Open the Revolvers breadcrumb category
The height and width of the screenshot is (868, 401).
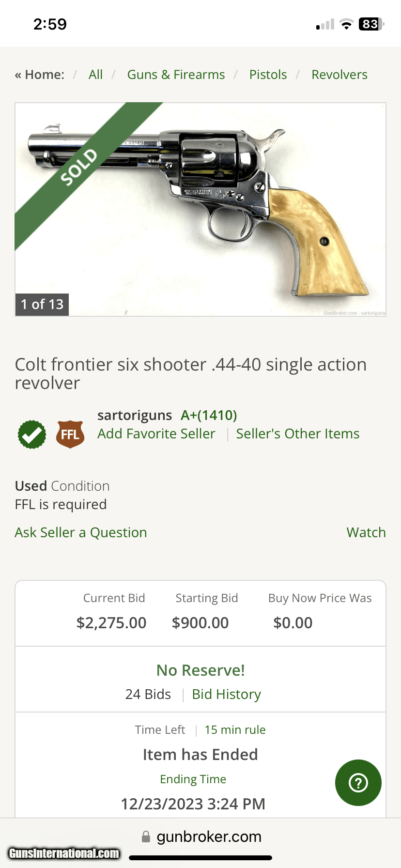pyautogui.click(x=339, y=75)
